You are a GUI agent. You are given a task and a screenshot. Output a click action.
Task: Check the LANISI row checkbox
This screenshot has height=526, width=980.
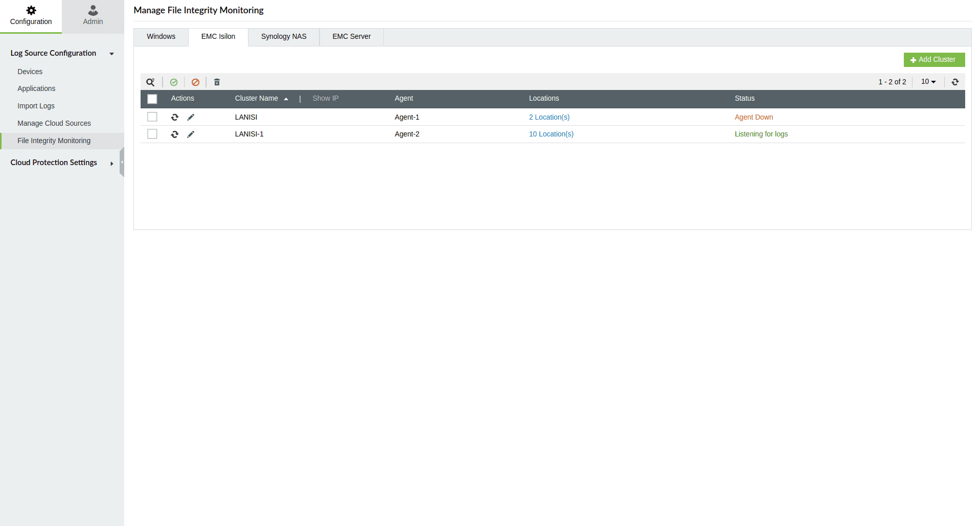152,117
